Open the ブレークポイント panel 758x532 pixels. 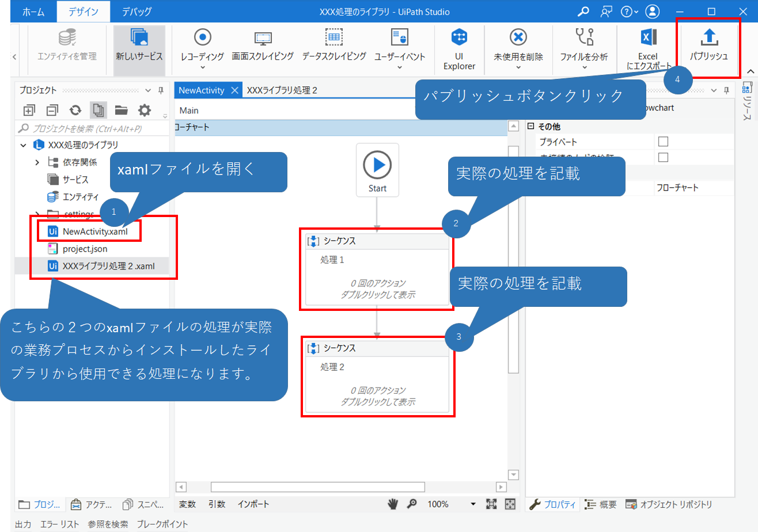pyautogui.click(x=162, y=524)
